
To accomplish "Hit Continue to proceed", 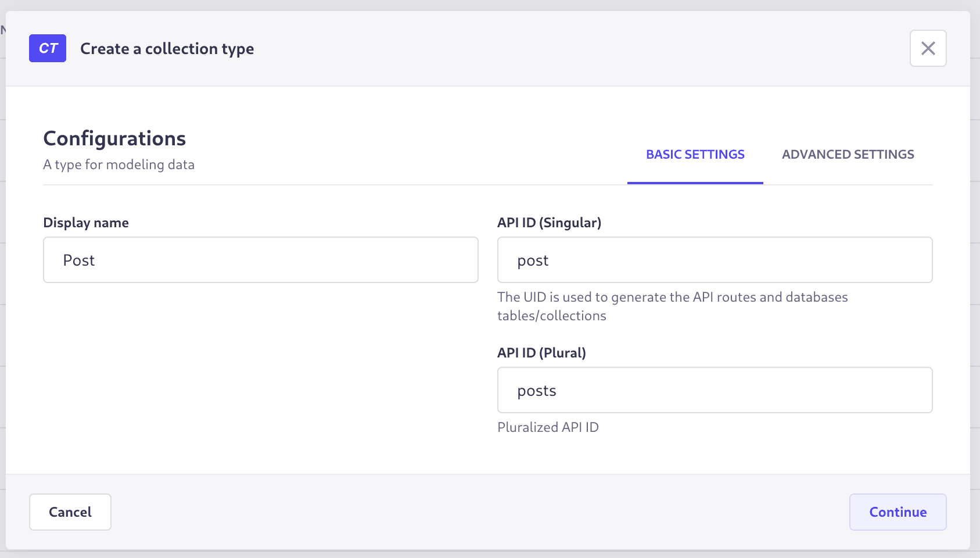I will coord(898,512).
